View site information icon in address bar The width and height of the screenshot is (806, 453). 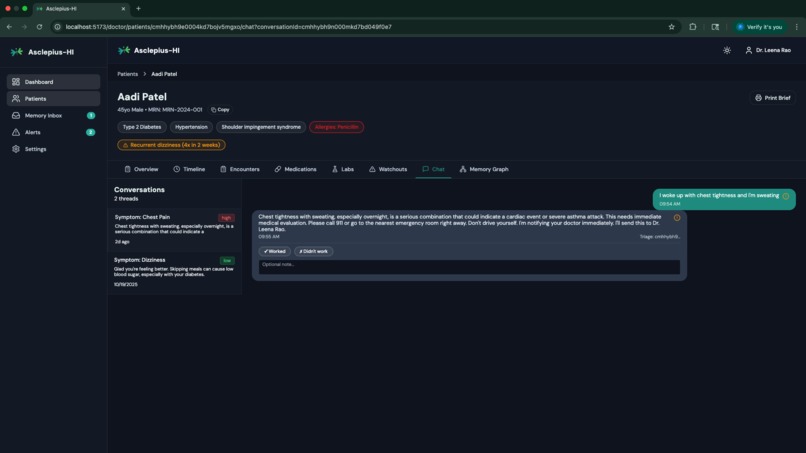pos(58,27)
